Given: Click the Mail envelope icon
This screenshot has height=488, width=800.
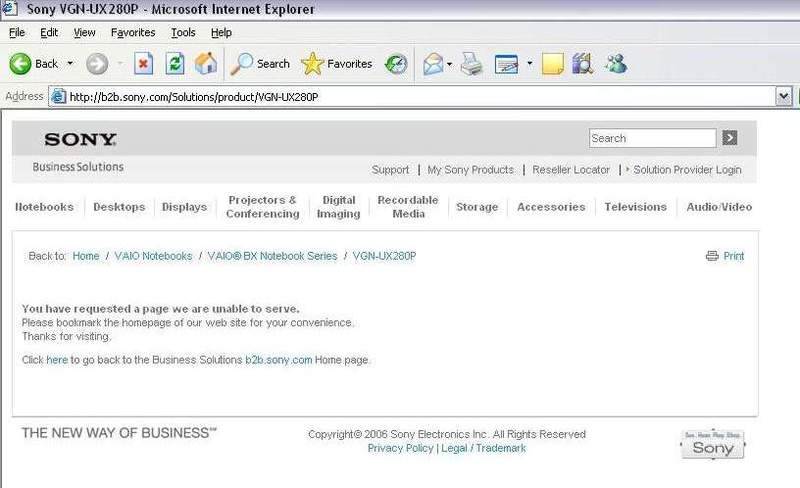Looking at the screenshot, I should [433, 64].
